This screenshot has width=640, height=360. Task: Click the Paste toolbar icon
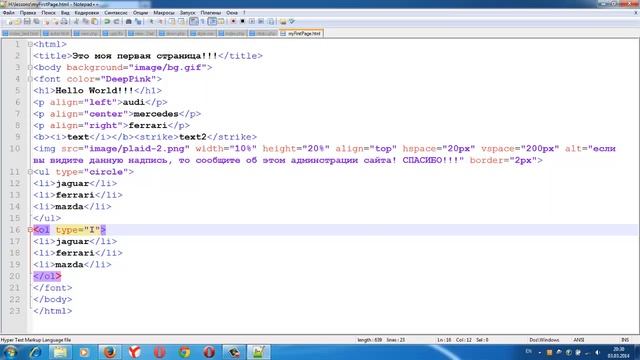pos(94,21)
